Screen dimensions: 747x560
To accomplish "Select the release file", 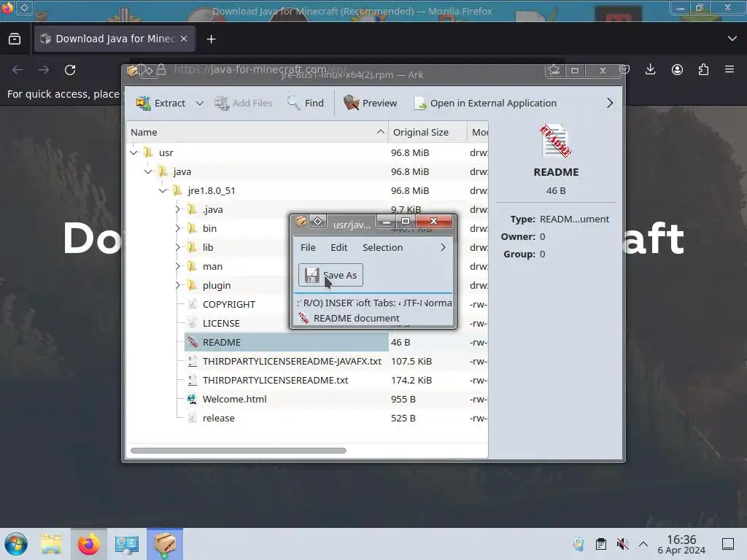I will click(218, 418).
